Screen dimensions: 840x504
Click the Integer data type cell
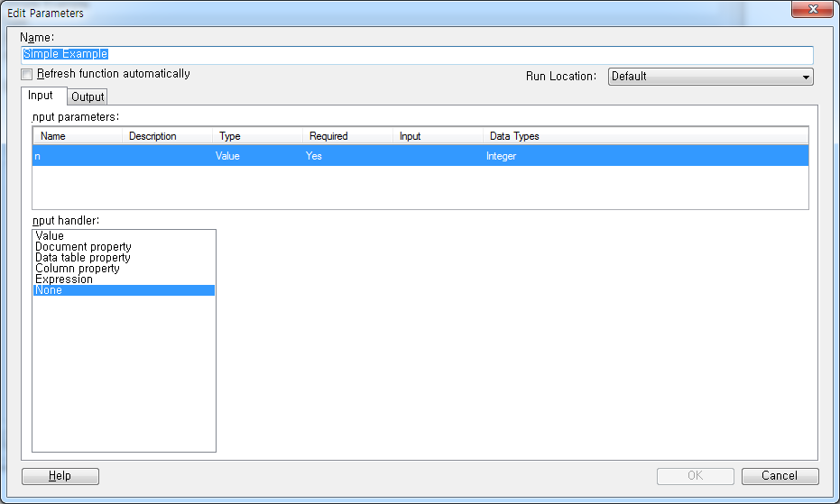tap(501, 156)
